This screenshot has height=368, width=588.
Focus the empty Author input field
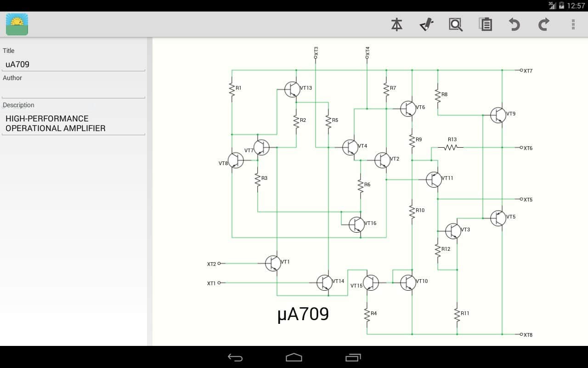point(73,91)
